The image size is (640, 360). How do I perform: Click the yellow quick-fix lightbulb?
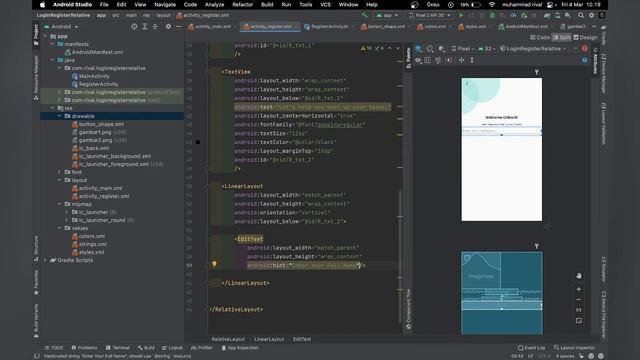[214, 264]
